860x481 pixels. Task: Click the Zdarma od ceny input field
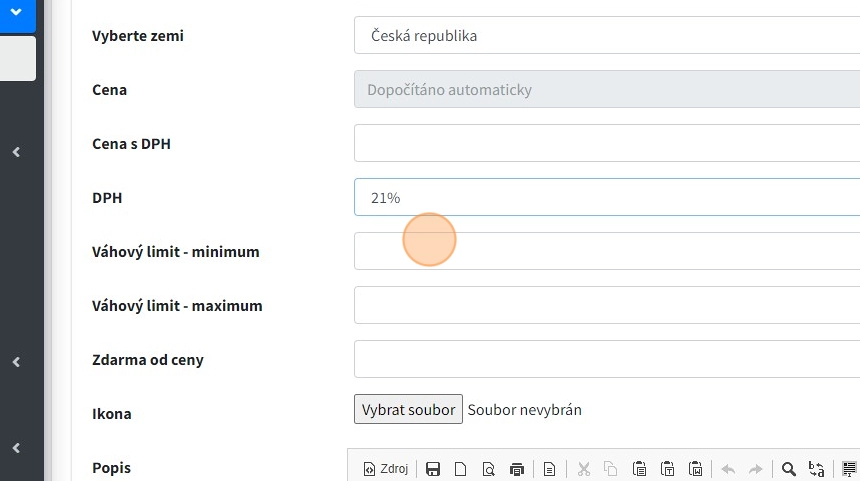tap(606, 360)
